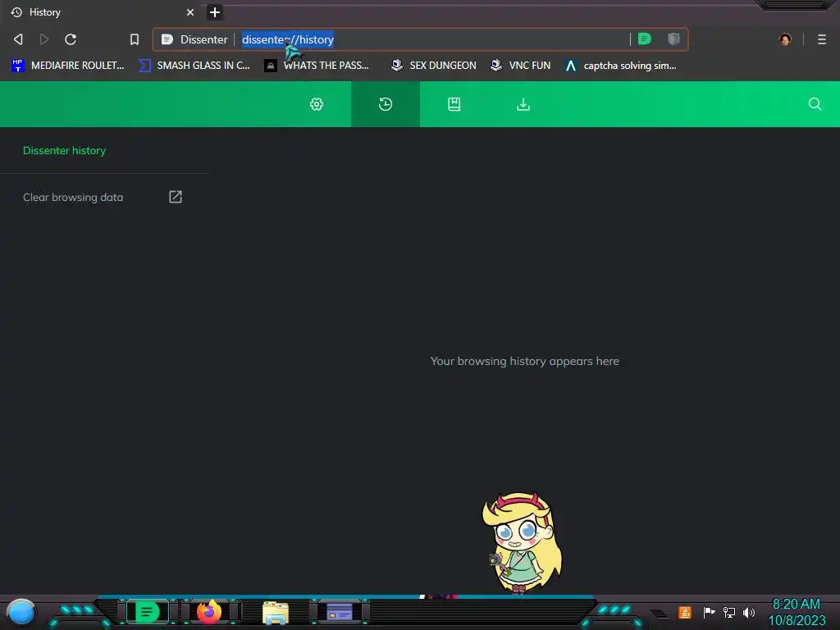Reload the history page
The width and height of the screenshot is (840, 630).
click(x=71, y=39)
